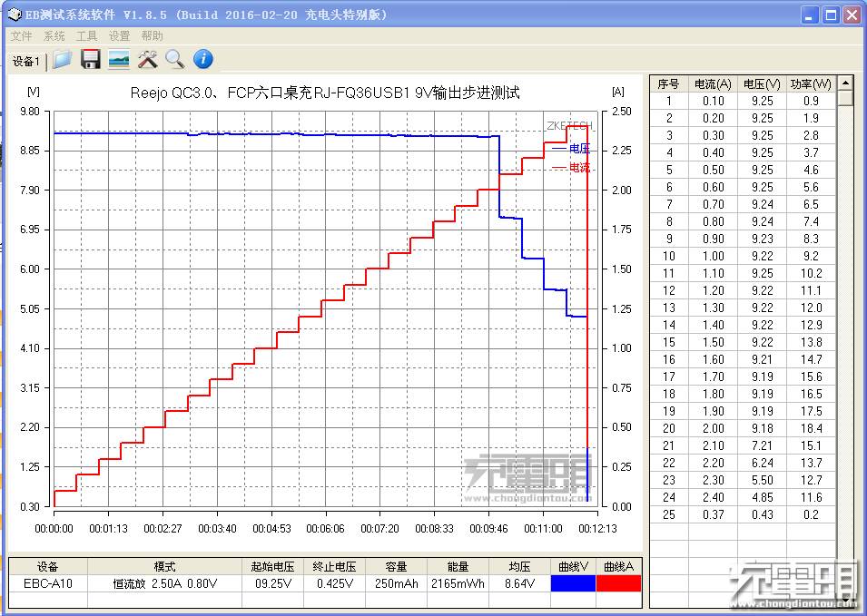867x616 pixels.
Task: Select row 10 with current 1.00
Action: tap(743, 257)
